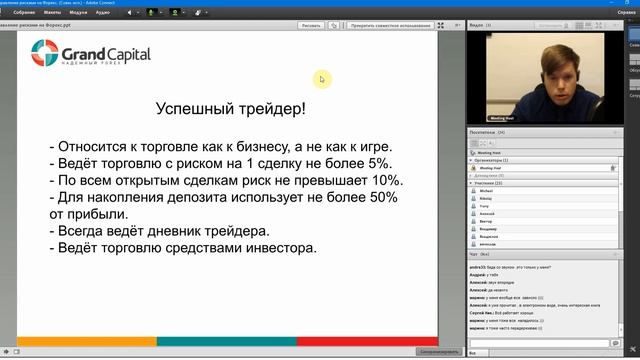Open the attendees pod options menu
640x360 pixels.
click(616, 132)
